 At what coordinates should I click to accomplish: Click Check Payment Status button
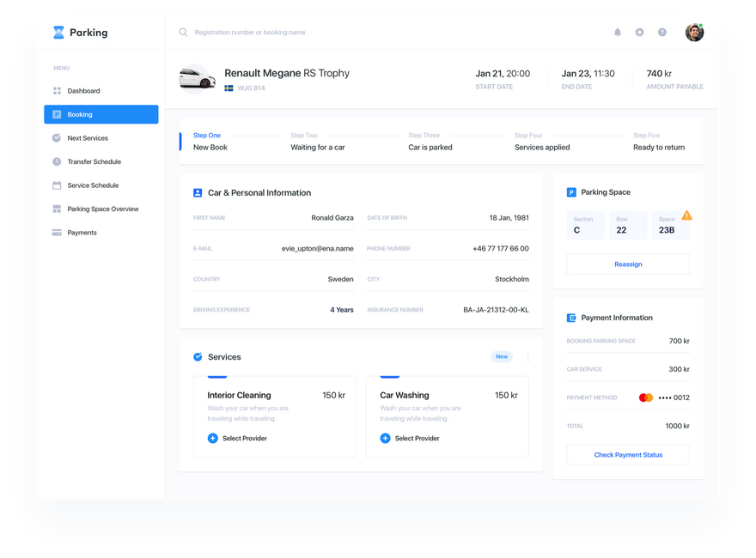628,455
